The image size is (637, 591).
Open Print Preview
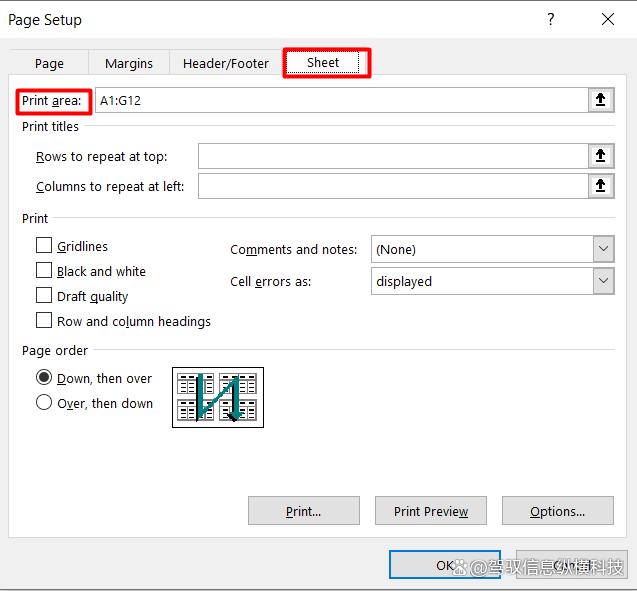[x=431, y=511]
